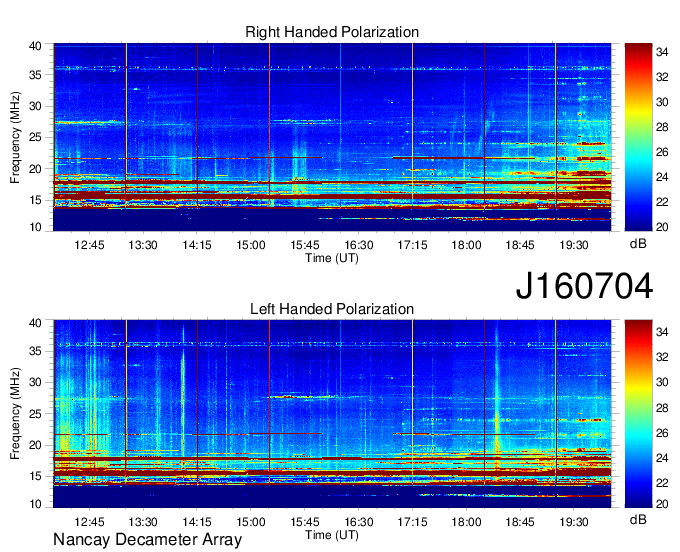Click the 15:00 tick under the Right Handed plot

click(x=251, y=245)
